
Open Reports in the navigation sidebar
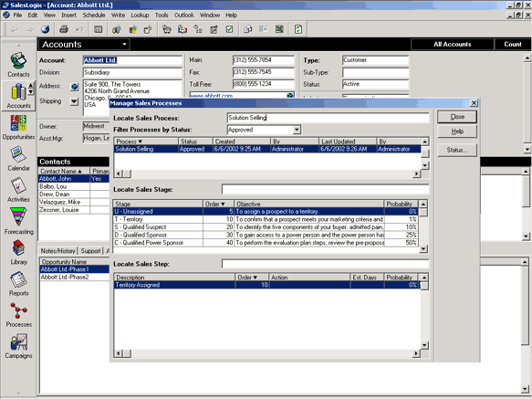[18, 284]
